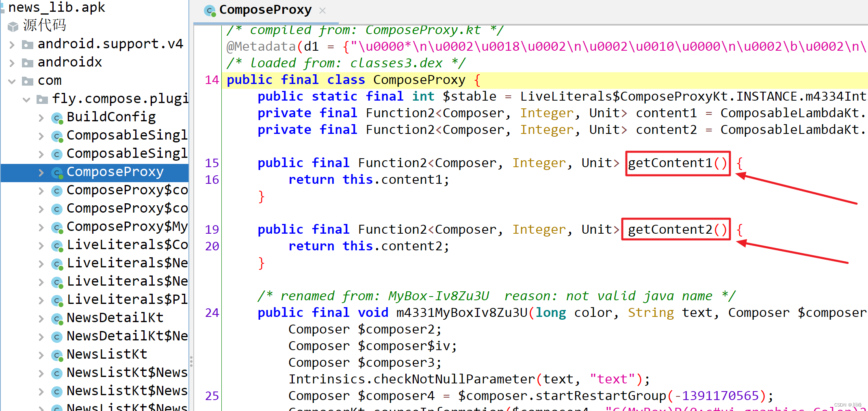Expand the NewsDetailKt tree node
The width and height of the screenshot is (868, 411).
tap(41, 318)
